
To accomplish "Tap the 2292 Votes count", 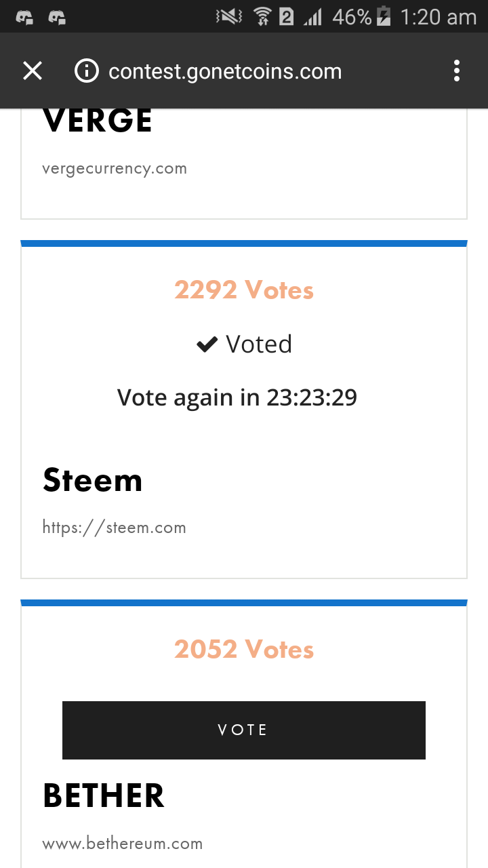I will click(244, 290).
